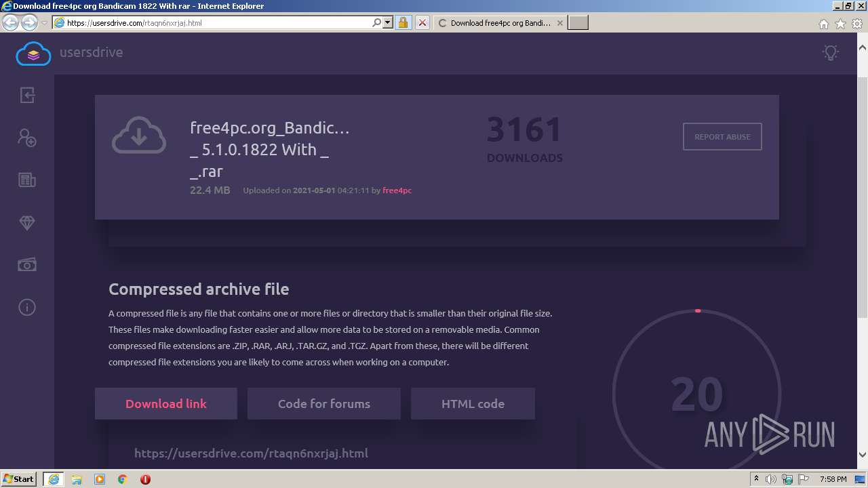Open the info sidebar icon
Image resolution: width=868 pixels, height=488 pixels.
pos(27,308)
